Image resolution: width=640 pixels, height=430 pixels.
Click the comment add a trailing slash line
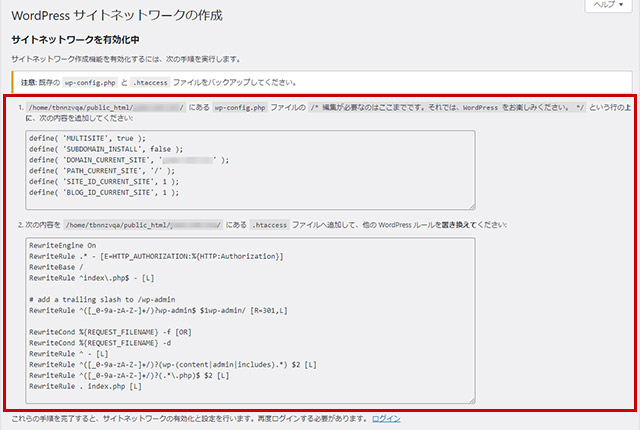[102, 299]
